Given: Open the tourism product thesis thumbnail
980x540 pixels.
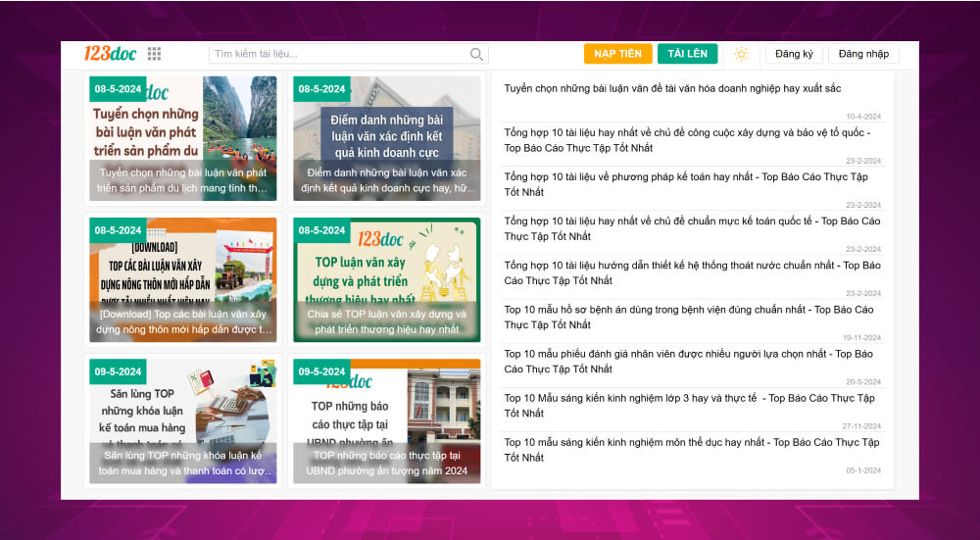Looking at the screenshot, I should pos(182,138).
